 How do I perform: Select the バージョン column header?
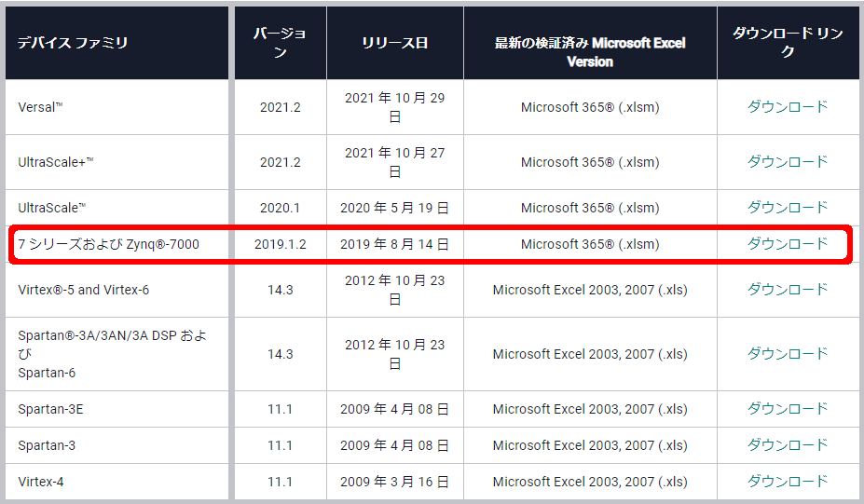coord(280,43)
